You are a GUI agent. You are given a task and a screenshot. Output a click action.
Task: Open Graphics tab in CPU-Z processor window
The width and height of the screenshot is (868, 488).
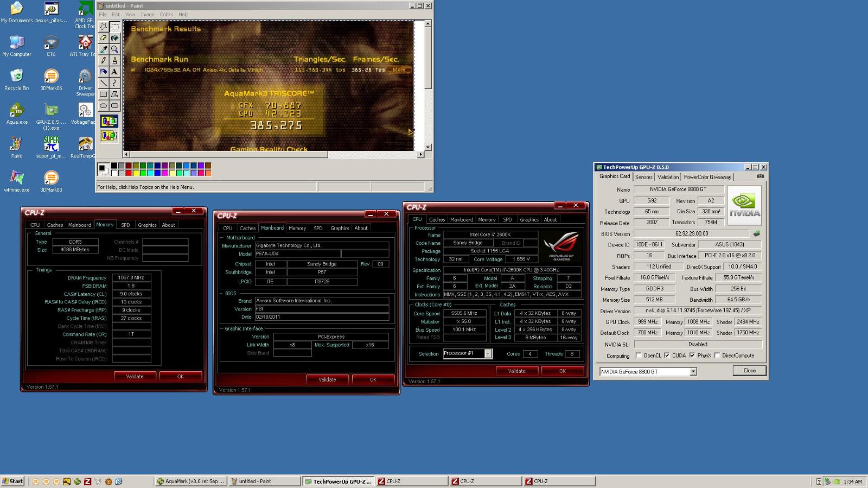click(x=529, y=219)
